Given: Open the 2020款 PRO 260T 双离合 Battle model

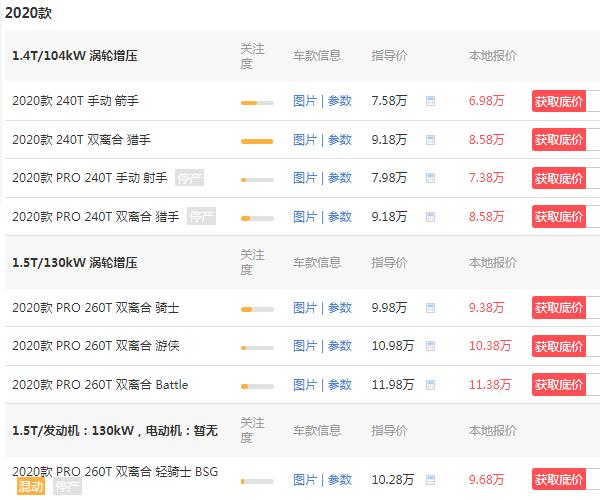Looking at the screenshot, I should tap(100, 384).
